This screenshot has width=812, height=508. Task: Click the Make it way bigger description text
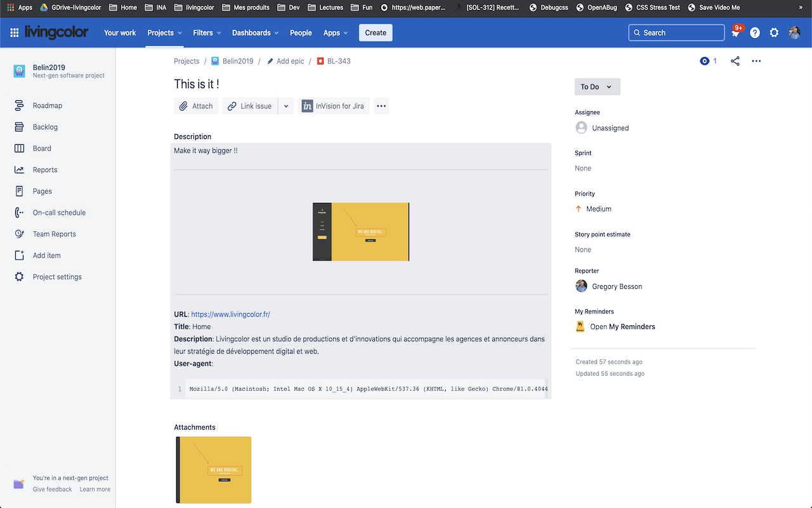206,150
